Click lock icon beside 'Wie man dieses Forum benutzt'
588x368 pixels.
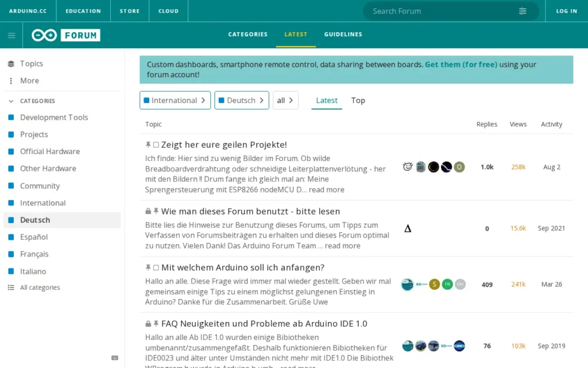(x=148, y=212)
